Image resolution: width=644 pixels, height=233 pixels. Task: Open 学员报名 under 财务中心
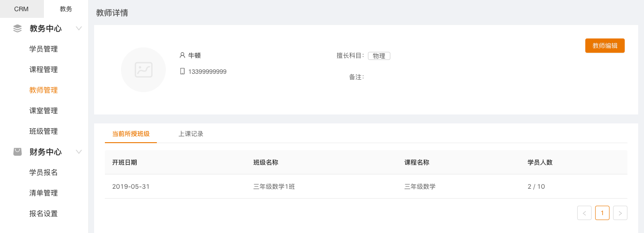[x=43, y=173]
